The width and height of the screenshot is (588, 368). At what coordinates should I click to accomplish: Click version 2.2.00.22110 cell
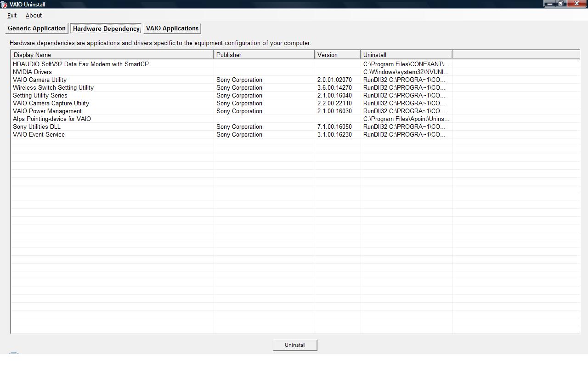click(x=334, y=103)
